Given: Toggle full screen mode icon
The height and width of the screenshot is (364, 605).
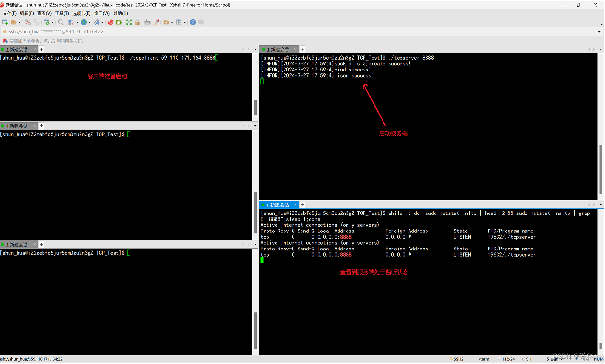Looking at the screenshot, I should click(x=129, y=22).
